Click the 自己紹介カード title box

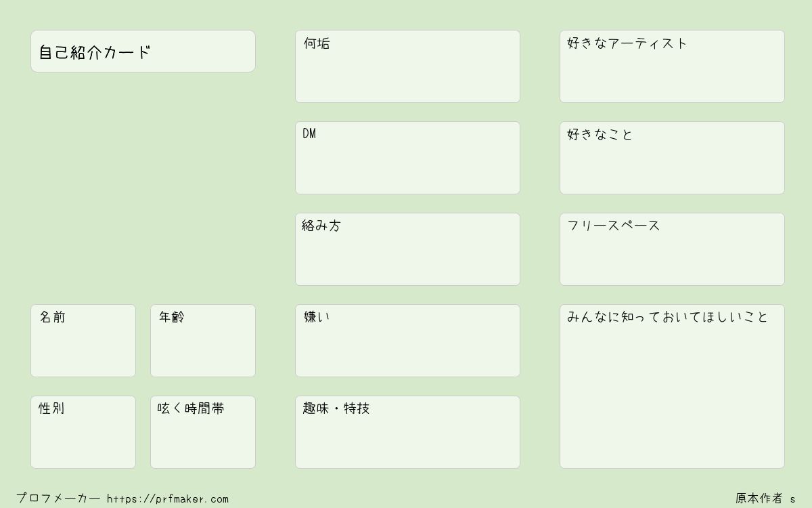[143, 51]
